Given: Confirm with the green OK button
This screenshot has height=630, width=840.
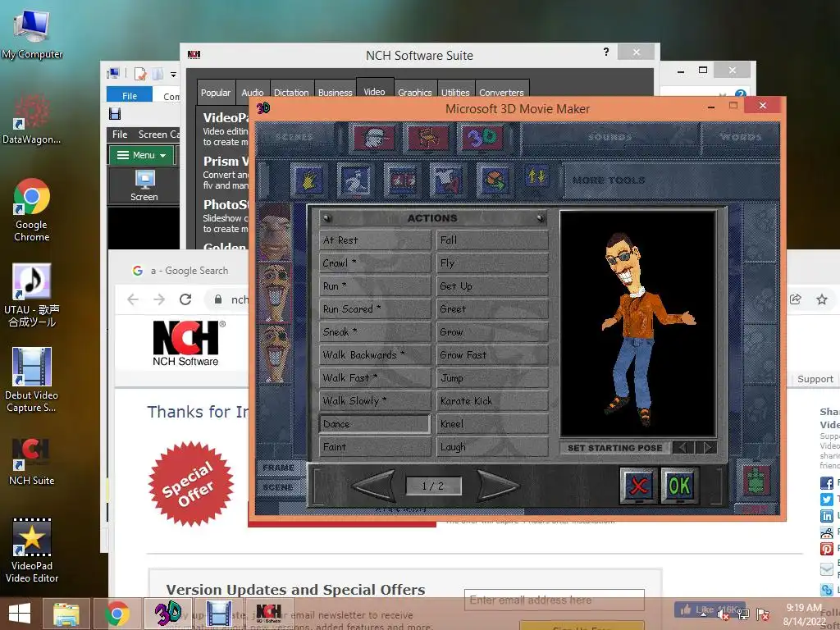Looking at the screenshot, I should (x=679, y=486).
